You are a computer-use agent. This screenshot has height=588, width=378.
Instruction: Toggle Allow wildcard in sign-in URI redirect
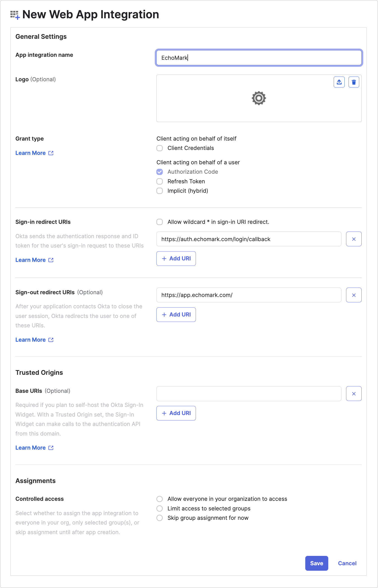160,222
